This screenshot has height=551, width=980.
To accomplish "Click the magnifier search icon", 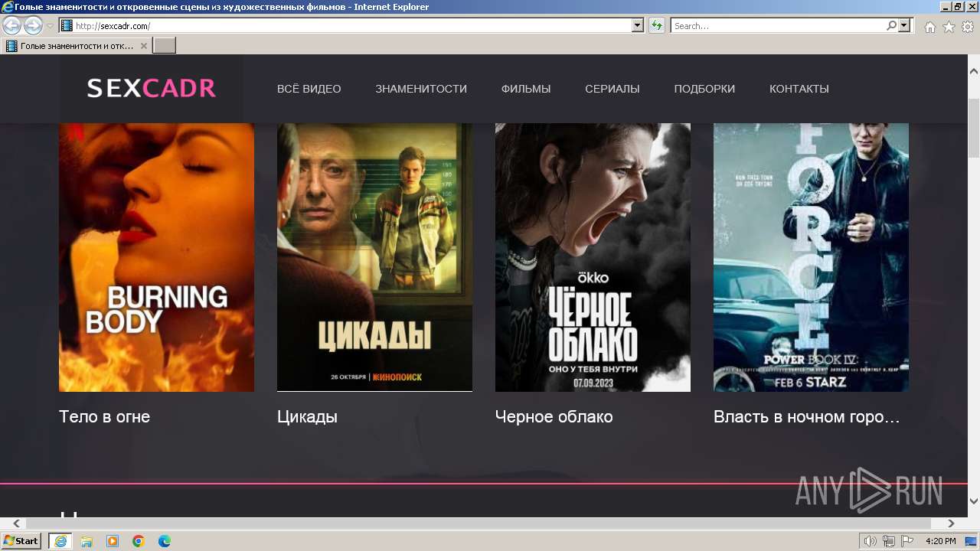I will (x=891, y=25).
